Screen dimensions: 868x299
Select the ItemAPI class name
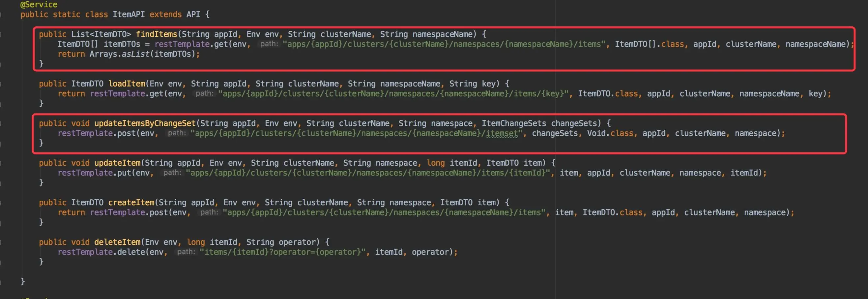coord(129,15)
